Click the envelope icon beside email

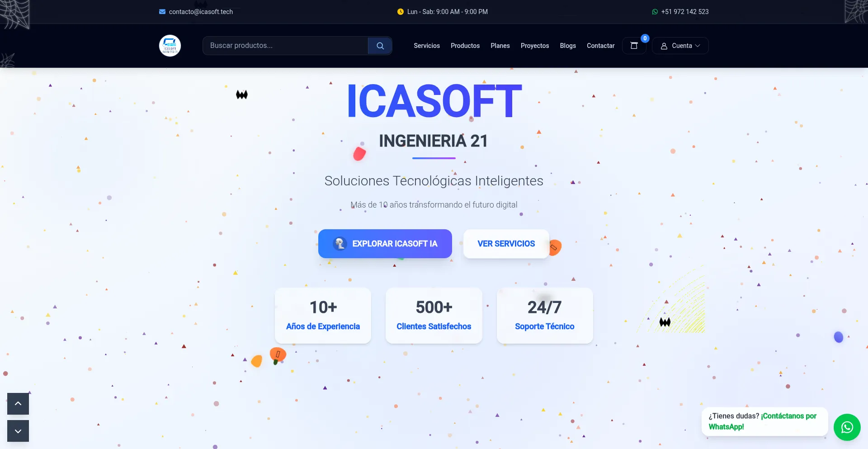[x=162, y=12]
